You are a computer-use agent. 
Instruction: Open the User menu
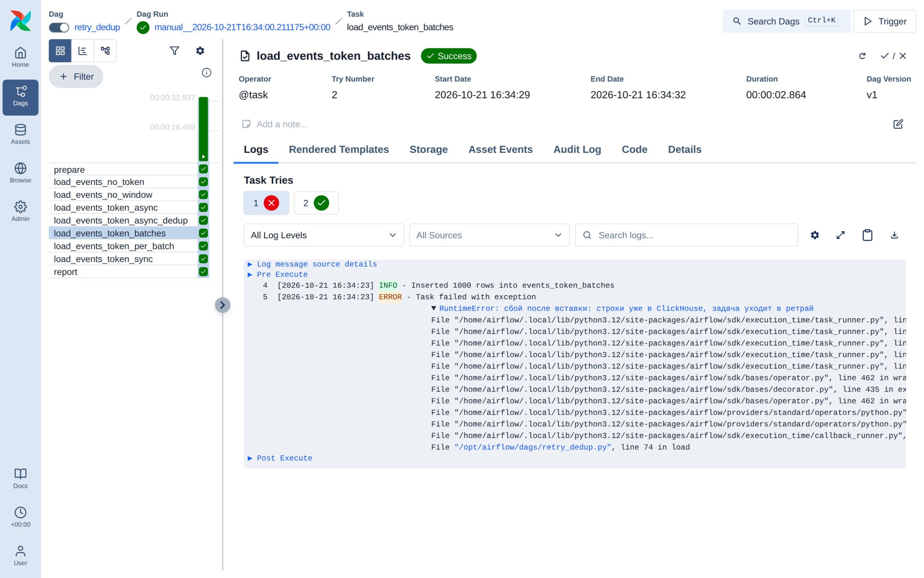(x=20, y=556)
